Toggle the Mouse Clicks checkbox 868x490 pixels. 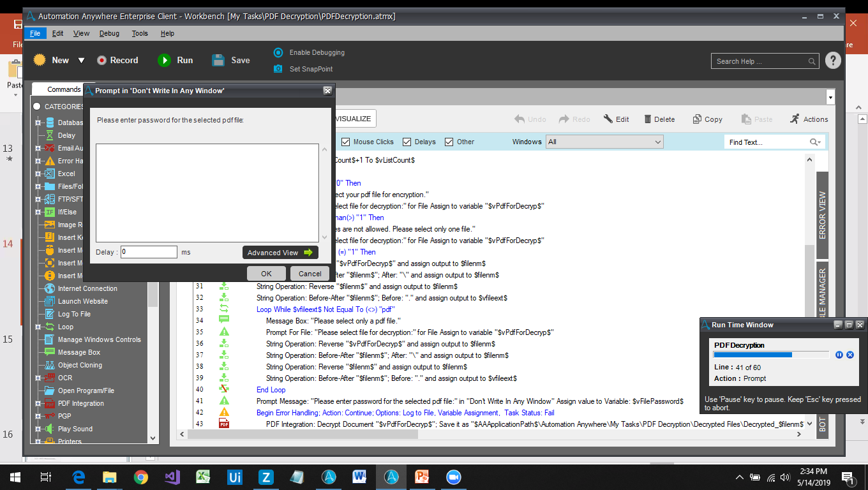(346, 142)
